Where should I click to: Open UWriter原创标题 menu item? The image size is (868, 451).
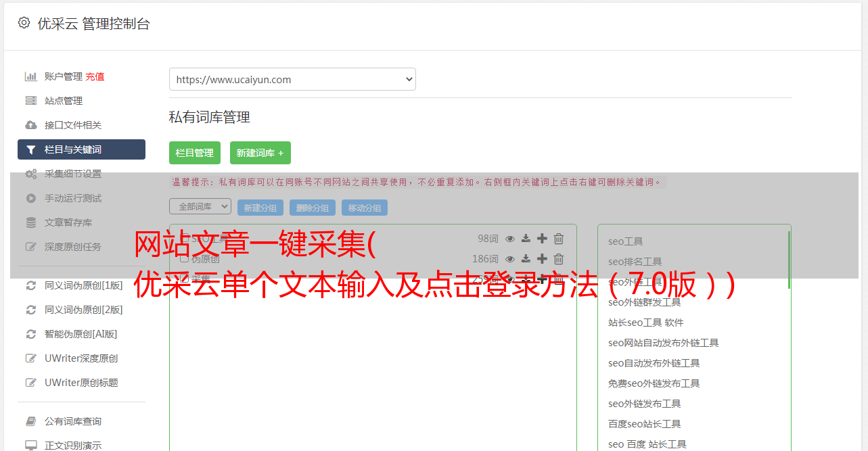(81, 383)
